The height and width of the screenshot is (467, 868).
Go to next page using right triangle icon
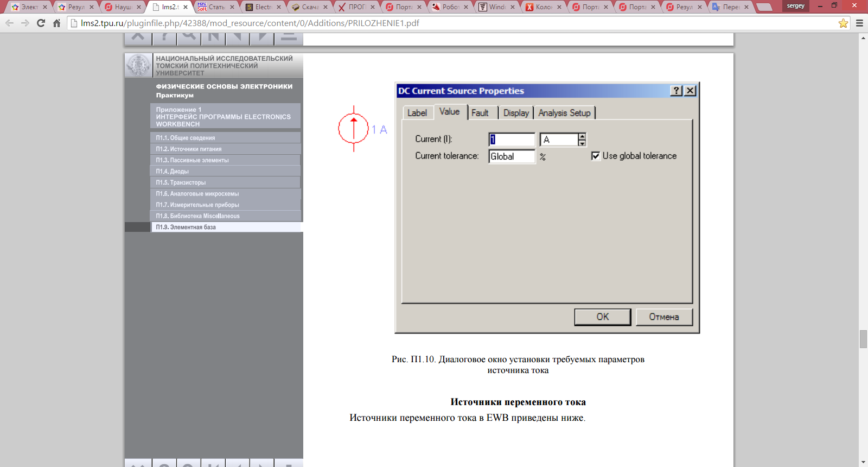point(262,37)
